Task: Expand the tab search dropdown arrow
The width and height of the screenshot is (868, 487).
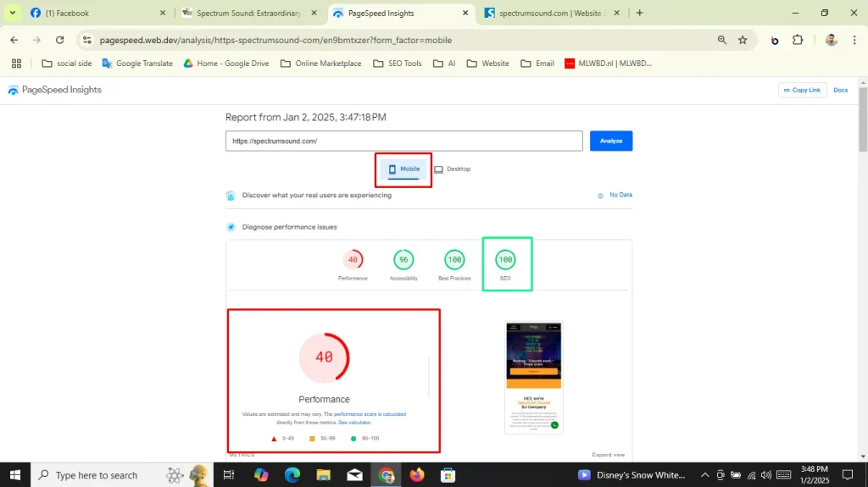Action: tap(12, 13)
